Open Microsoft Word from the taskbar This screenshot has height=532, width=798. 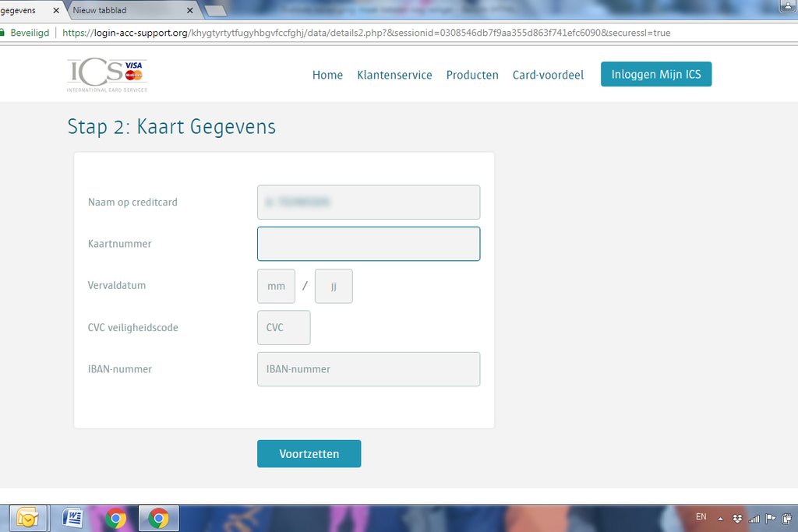coord(72,518)
